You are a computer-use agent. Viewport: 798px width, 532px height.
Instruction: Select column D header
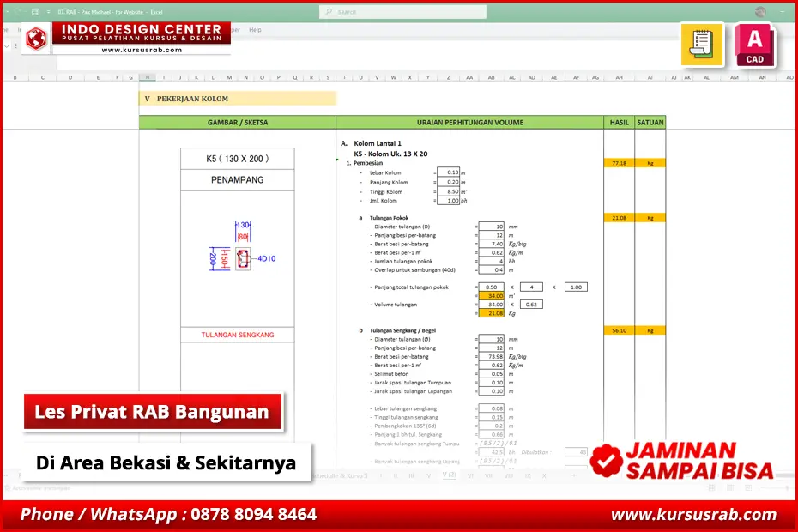click(70, 77)
